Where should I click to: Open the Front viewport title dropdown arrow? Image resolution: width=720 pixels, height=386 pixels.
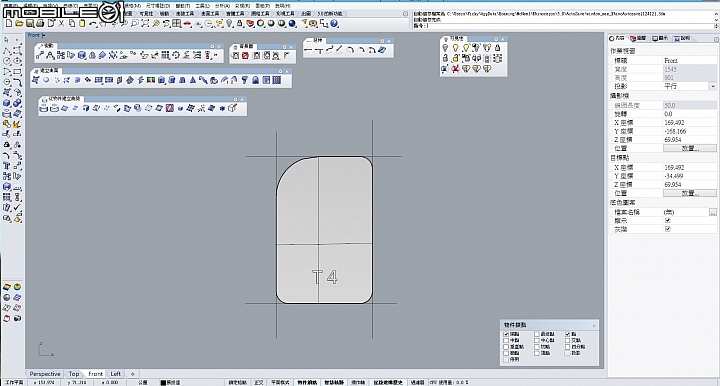click(44, 35)
